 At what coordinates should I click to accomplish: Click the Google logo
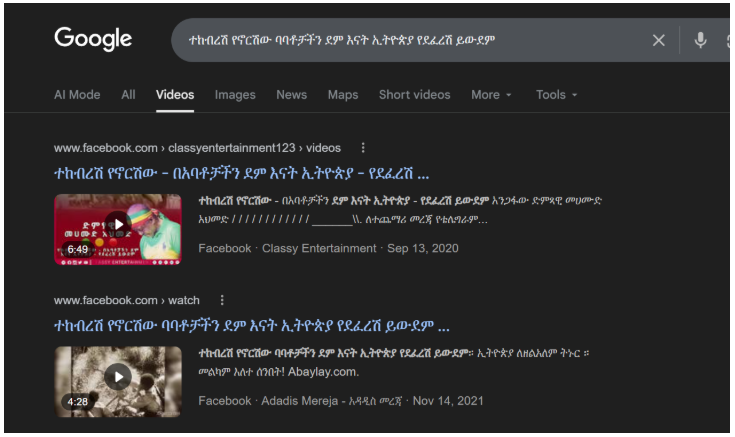(93, 39)
